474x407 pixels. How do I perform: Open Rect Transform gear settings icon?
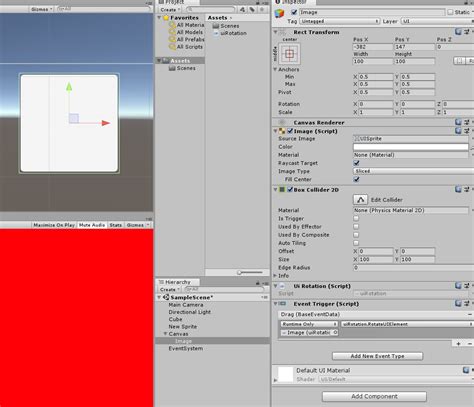467,32
